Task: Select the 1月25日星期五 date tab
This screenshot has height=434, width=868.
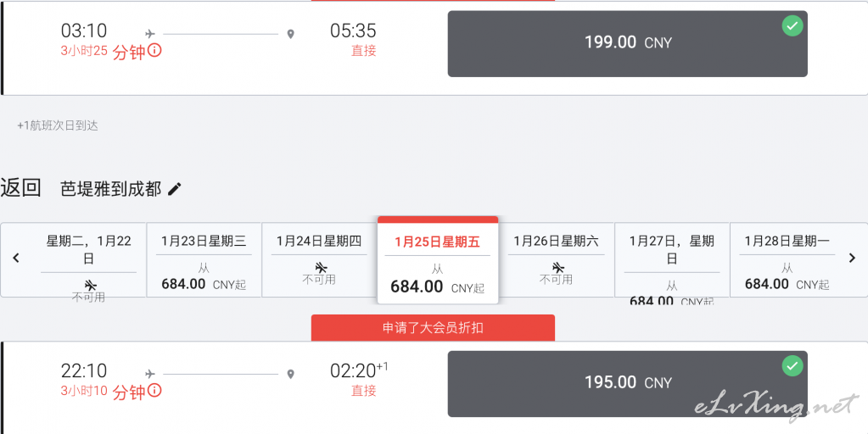Action: click(438, 260)
